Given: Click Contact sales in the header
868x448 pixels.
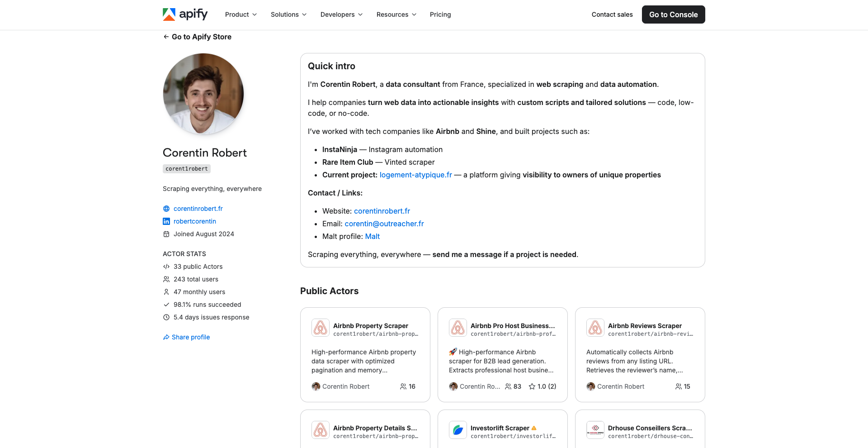Looking at the screenshot, I should click(x=612, y=14).
